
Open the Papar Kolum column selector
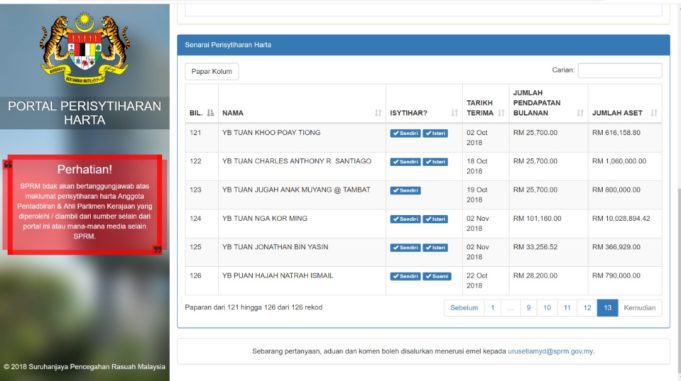click(212, 71)
